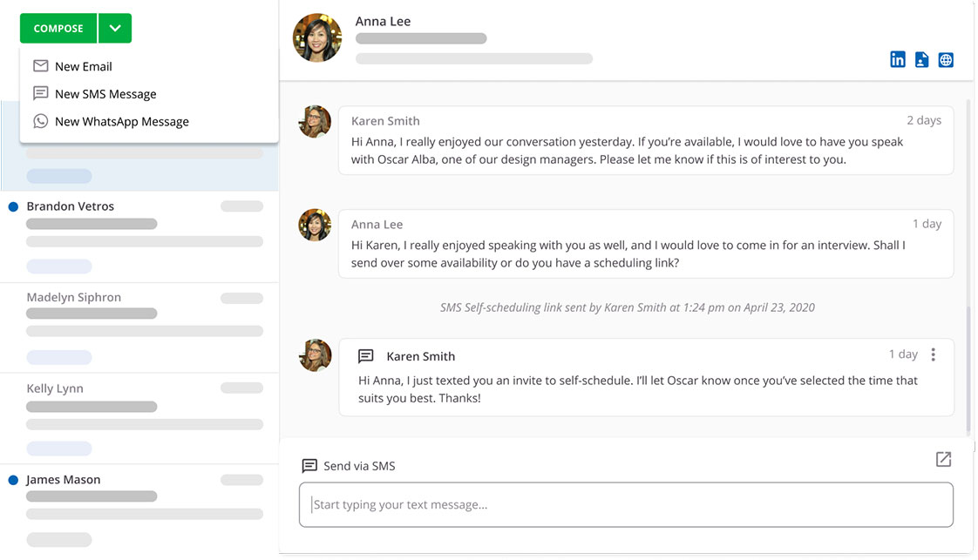Open Kelly Lynn's message thread
This screenshot has width=978, height=560.
point(55,388)
